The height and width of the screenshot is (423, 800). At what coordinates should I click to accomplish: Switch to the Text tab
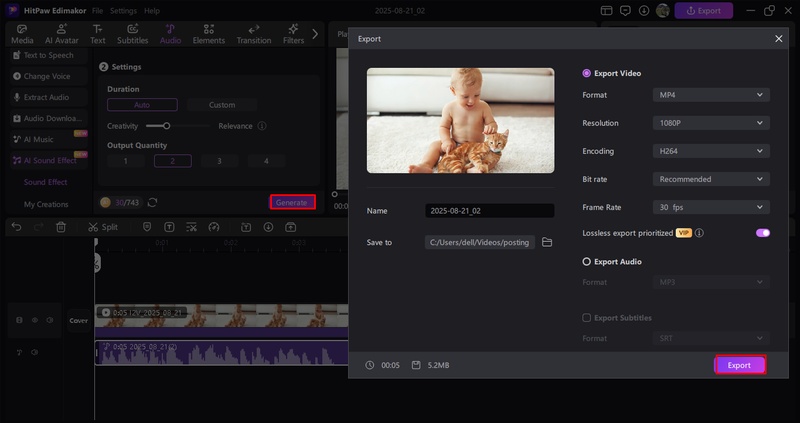point(97,34)
